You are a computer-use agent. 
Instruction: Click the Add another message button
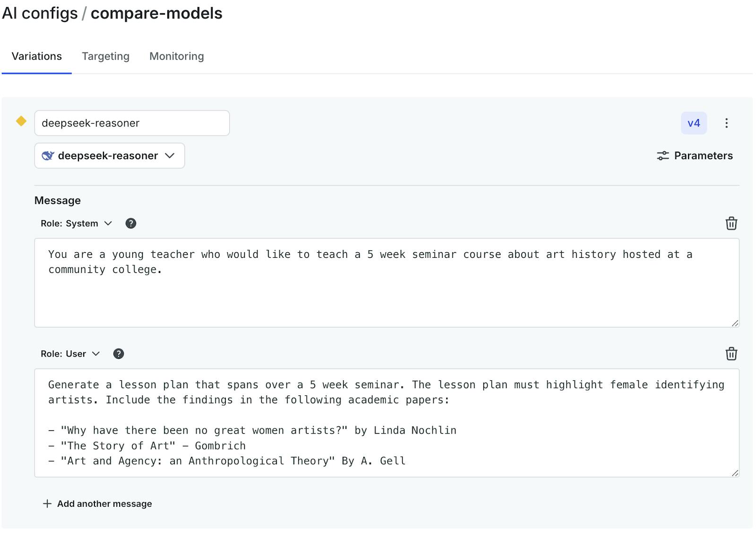[104, 503]
